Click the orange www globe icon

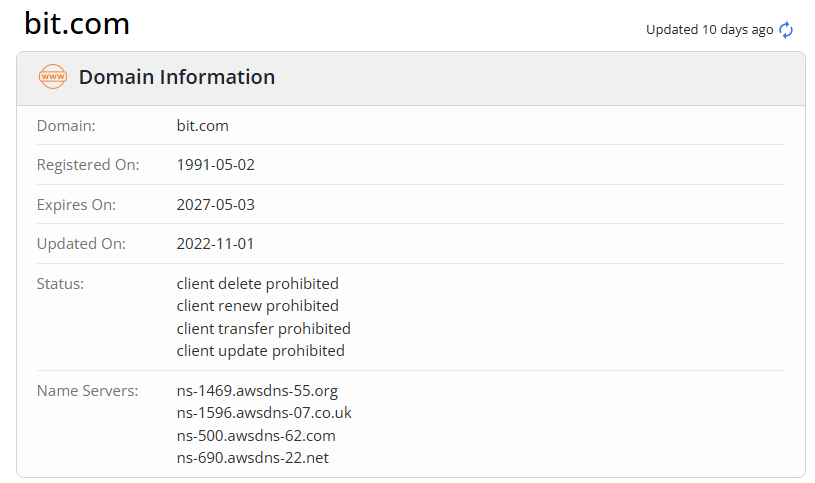pyautogui.click(x=52, y=76)
